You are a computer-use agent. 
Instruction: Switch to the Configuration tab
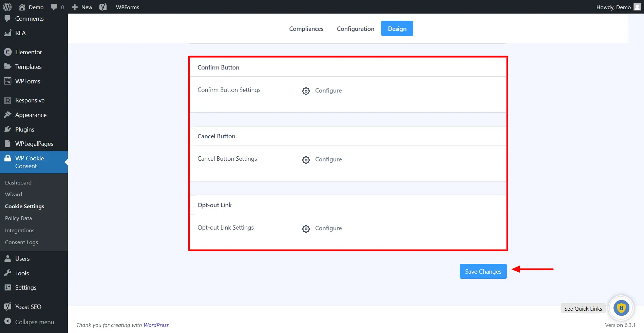click(355, 28)
